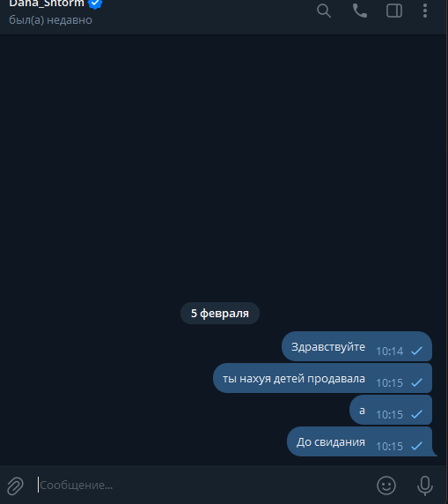Image resolution: width=448 pixels, height=504 pixels.
Task: Click the "был(а) недавно" status text
Action: coord(50,20)
